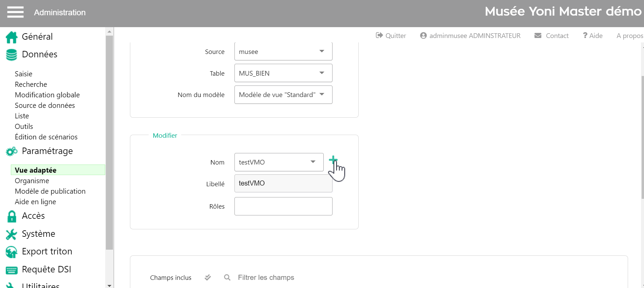Open the Table dropdown showing MUS_BIEN
The image size is (644, 288).
pyautogui.click(x=283, y=73)
